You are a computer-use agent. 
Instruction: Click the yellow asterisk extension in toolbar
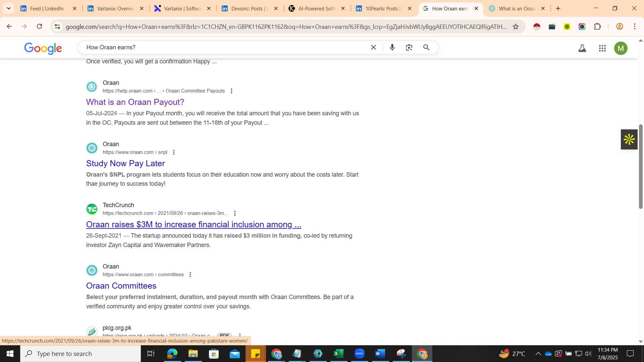tap(567, 26)
